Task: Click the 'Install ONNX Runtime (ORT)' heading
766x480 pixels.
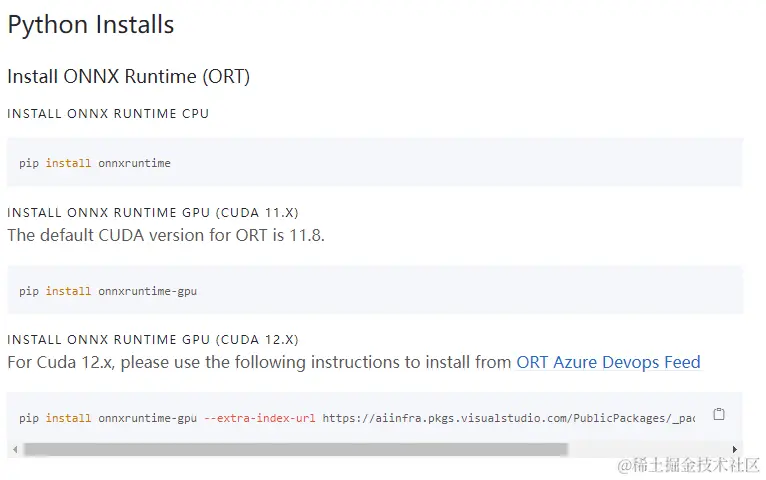Action: tap(128, 77)
